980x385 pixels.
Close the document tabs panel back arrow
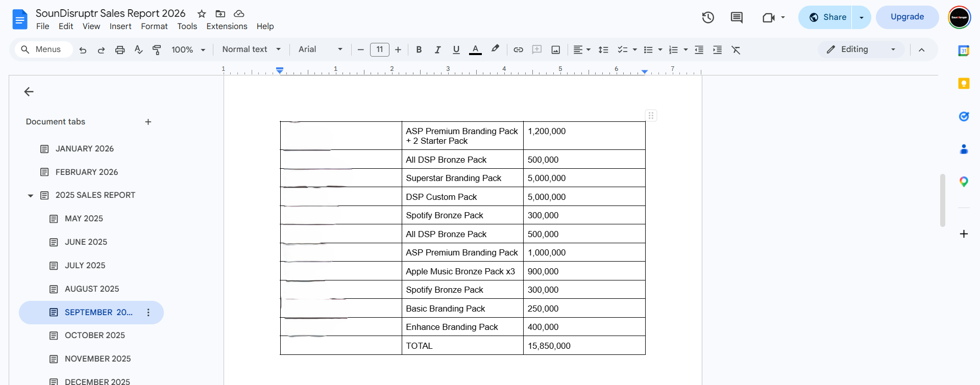(x=29, y=92)
